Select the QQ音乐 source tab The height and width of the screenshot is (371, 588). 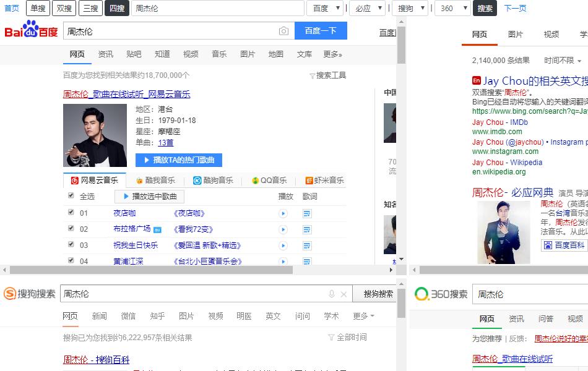coord(269,181)
